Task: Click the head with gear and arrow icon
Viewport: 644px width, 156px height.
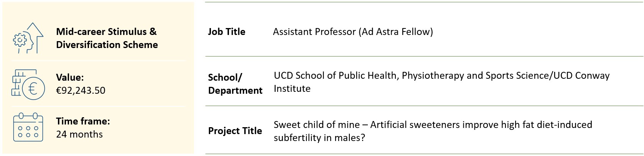Action: (28, 38)
